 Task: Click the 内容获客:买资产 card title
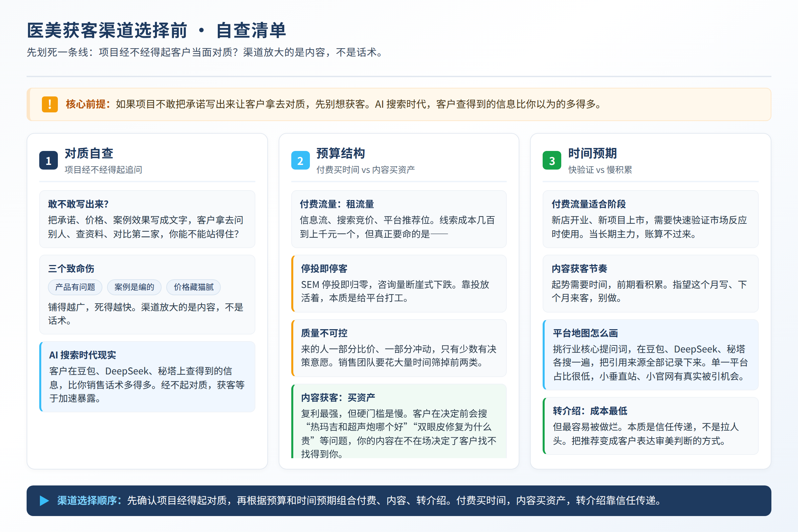tap(338, 398)
